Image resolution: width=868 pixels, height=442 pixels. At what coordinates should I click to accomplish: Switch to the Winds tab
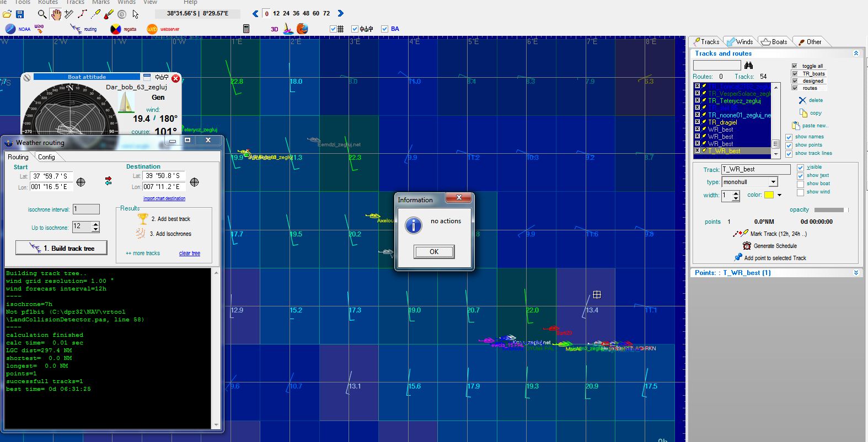click(740, 42)
